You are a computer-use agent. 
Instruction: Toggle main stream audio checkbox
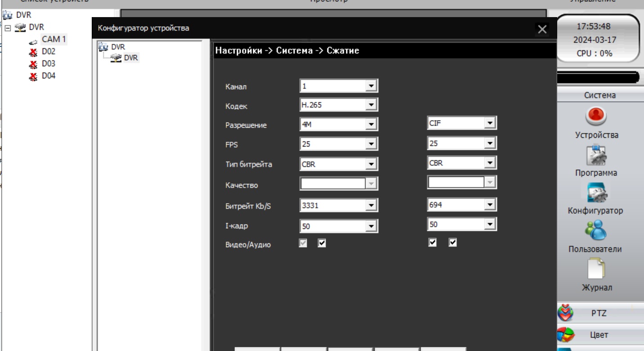pyautogui.click(x=322, y=243)
